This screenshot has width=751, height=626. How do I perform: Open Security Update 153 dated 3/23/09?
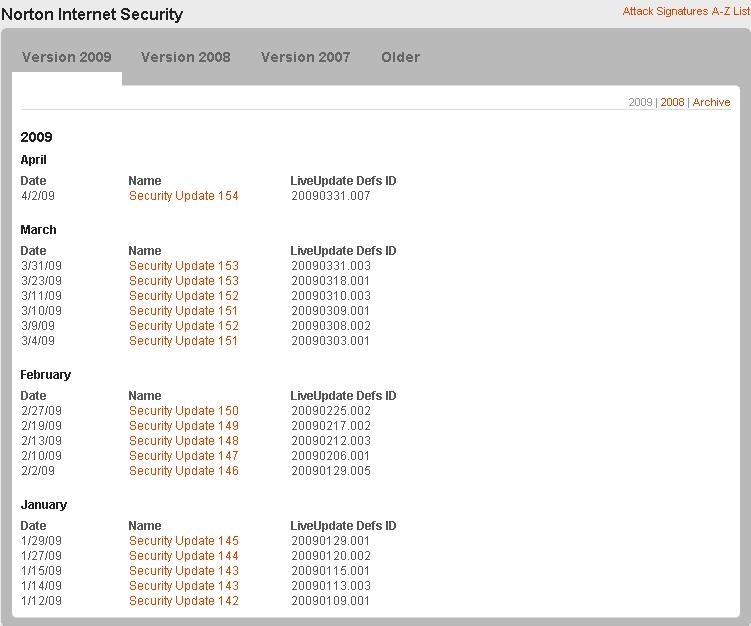(x=184, y=281)
